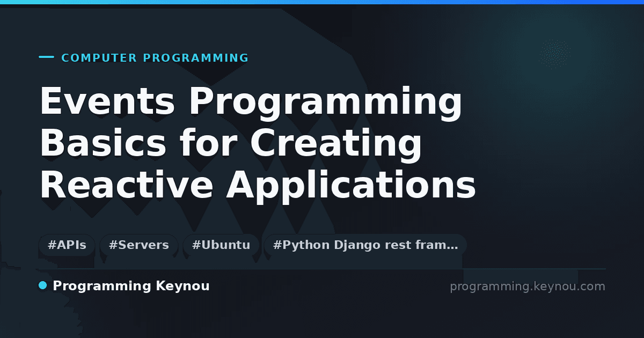Select the #Python Django rest fram… tag

pos(365,245)
